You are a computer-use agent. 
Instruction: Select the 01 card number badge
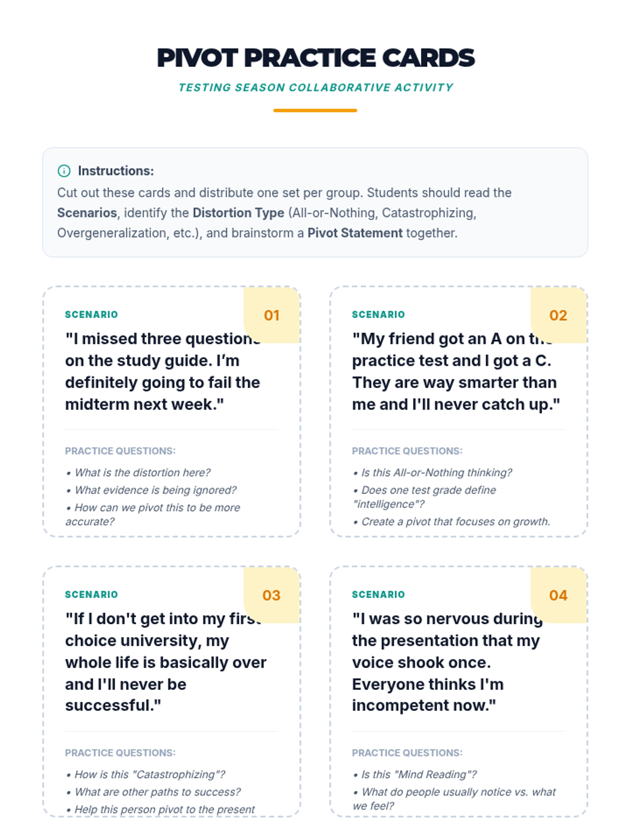coord(272,315)
